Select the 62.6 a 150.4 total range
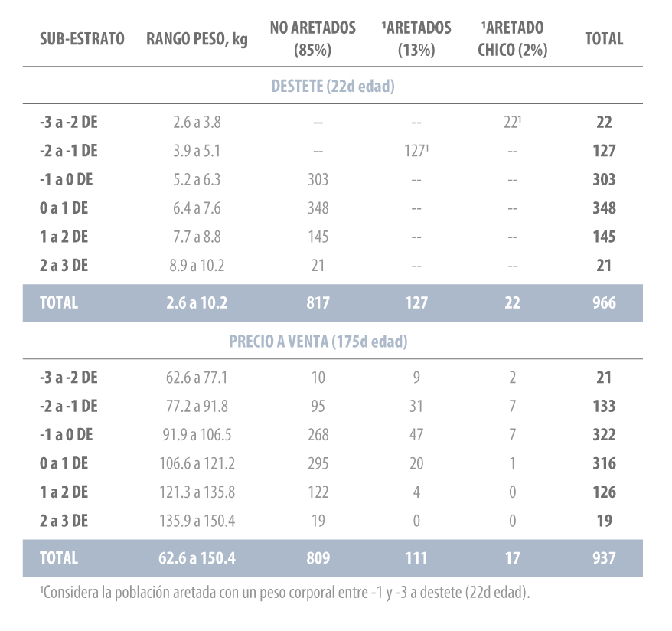The height and width of the screenshot is (631, 672). coord(197,558)
